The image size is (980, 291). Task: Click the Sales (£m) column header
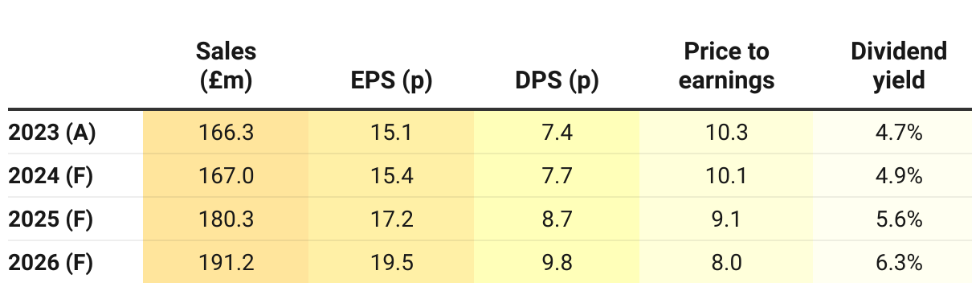[226, 66]
